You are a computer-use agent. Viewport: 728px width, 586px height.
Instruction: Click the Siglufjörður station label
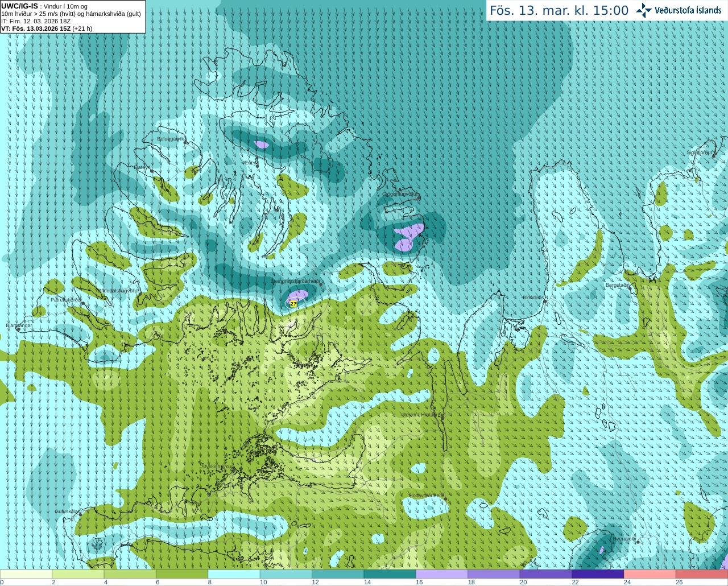[699, 152]
